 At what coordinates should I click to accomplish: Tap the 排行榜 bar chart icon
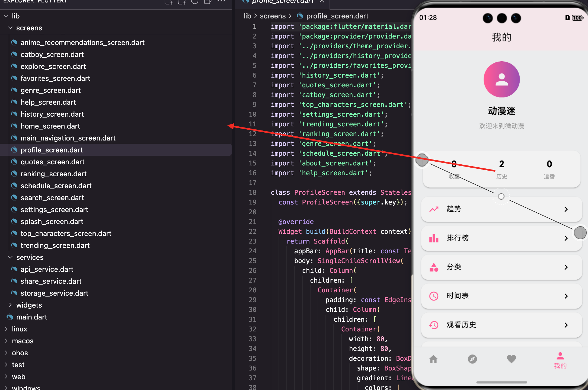(x=434, y=238)
